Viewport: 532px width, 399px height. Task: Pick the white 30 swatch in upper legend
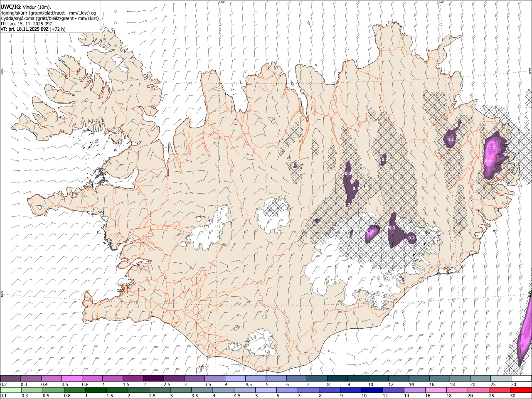[521, 378]
